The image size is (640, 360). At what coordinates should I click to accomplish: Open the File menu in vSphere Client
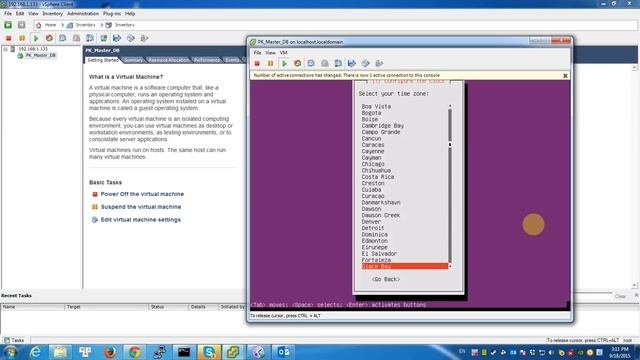(8, 13)
